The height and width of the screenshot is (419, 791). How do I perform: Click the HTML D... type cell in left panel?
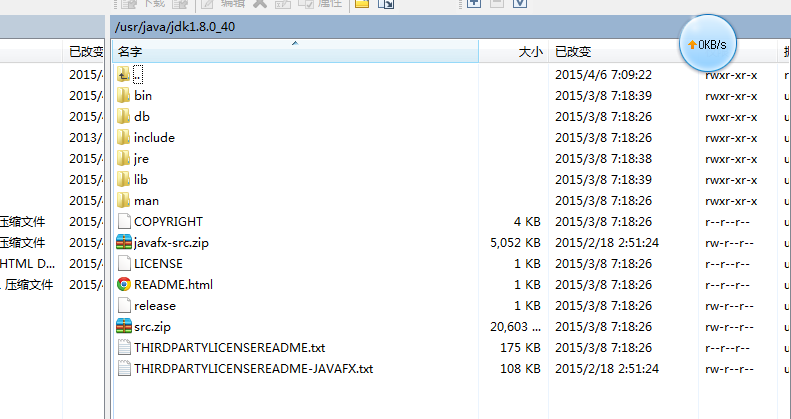[28, 264]
